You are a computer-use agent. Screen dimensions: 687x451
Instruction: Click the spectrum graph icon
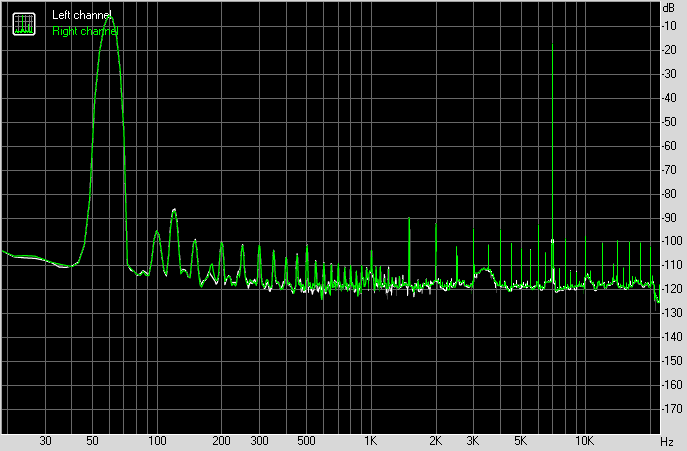pos(24,24)
